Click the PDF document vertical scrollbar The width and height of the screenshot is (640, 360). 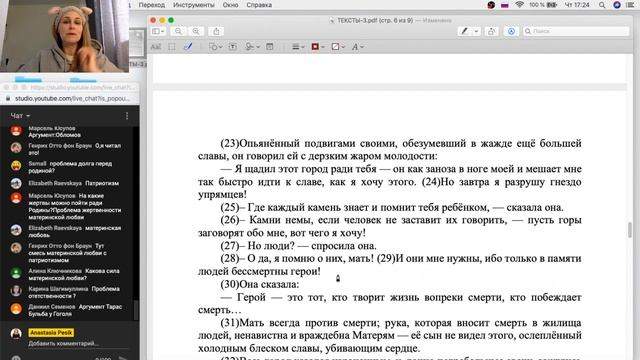pyautogui.click(x=630, y=229)
